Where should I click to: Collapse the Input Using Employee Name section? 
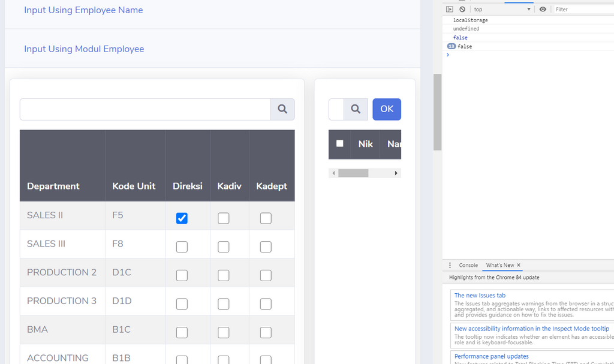[x=83, y=10]
